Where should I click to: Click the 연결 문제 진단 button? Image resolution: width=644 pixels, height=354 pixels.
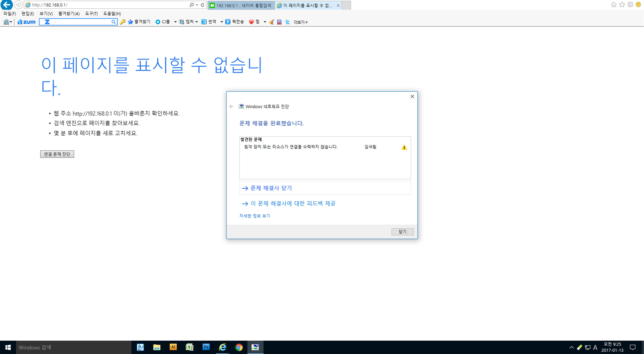pyautogui.click(x=57, y=154)
